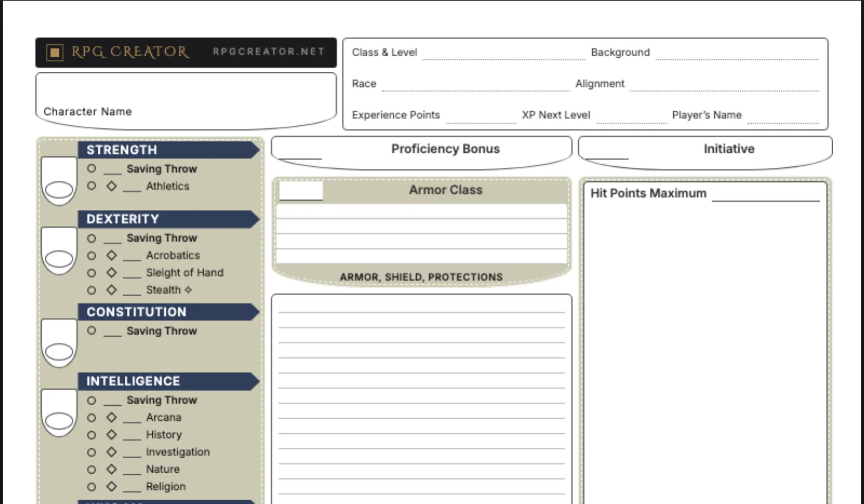Click the Investigation skill label

178,452
